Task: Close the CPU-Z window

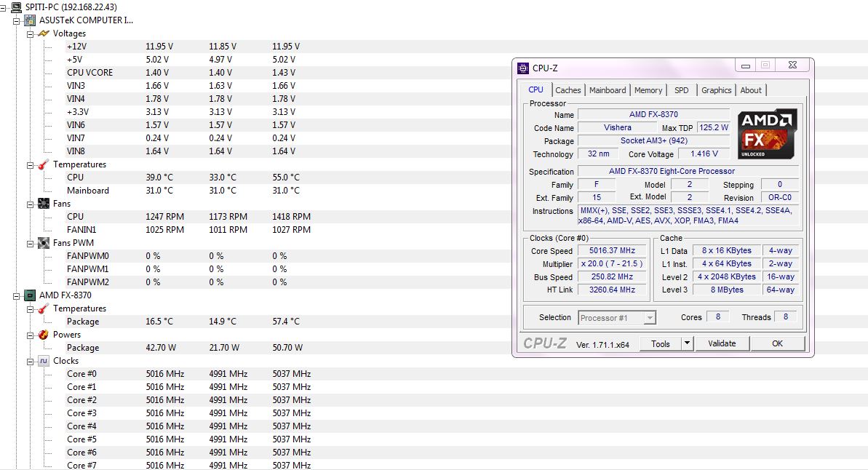Action: [792, 65]
